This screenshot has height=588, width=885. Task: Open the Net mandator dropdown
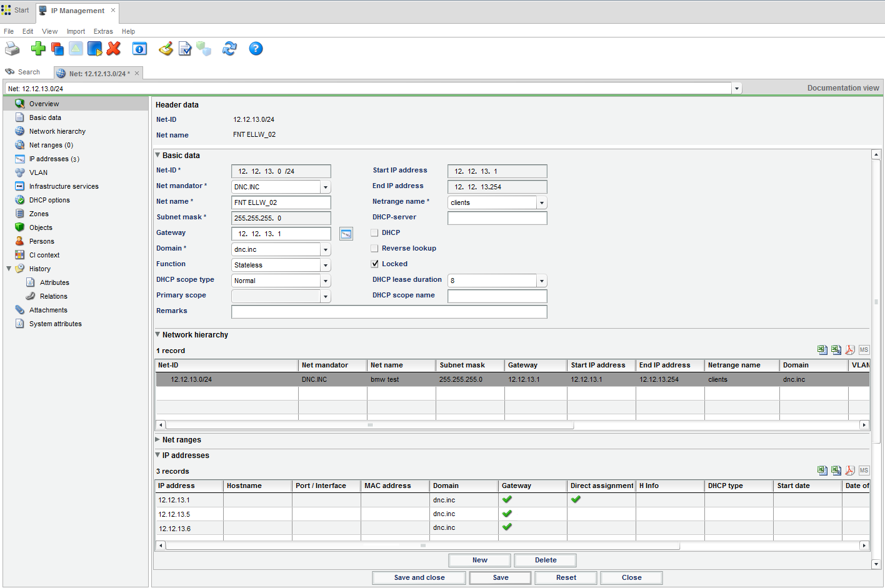[x=326, y=187]
